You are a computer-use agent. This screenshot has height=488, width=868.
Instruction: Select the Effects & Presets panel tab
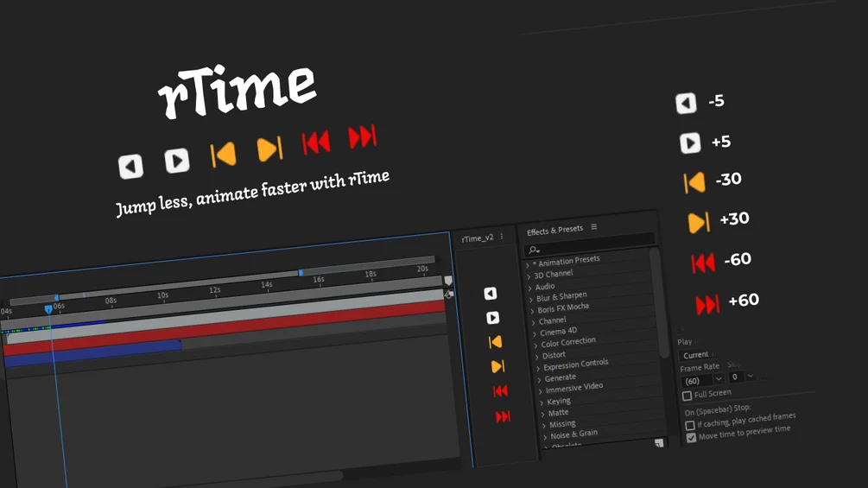(x=554, y=230)
